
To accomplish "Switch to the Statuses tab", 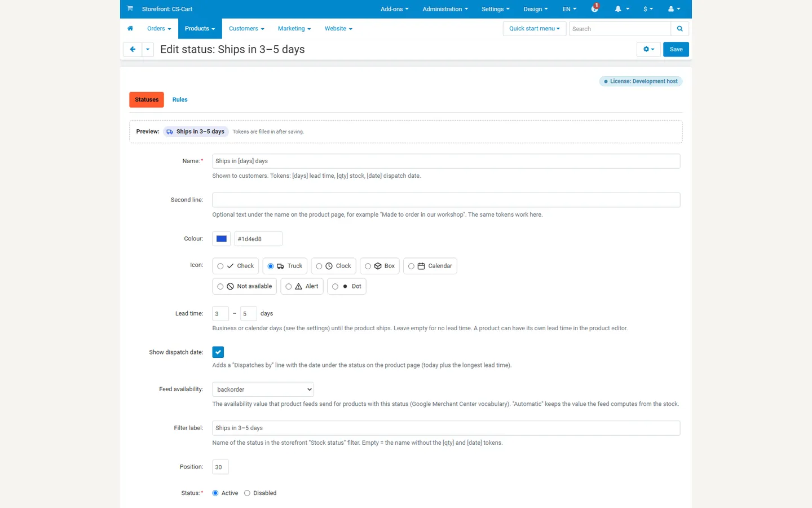I will pyautogui.click(x=147, y=100).
